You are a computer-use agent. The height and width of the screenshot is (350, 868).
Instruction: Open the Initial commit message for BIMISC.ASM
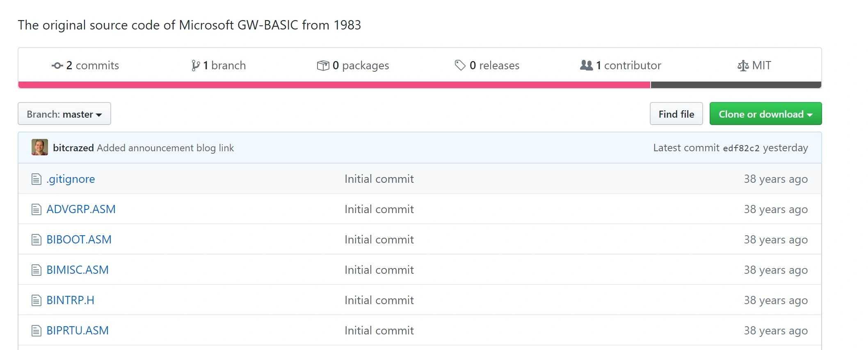pyautogui.click(x=379, y=270)
